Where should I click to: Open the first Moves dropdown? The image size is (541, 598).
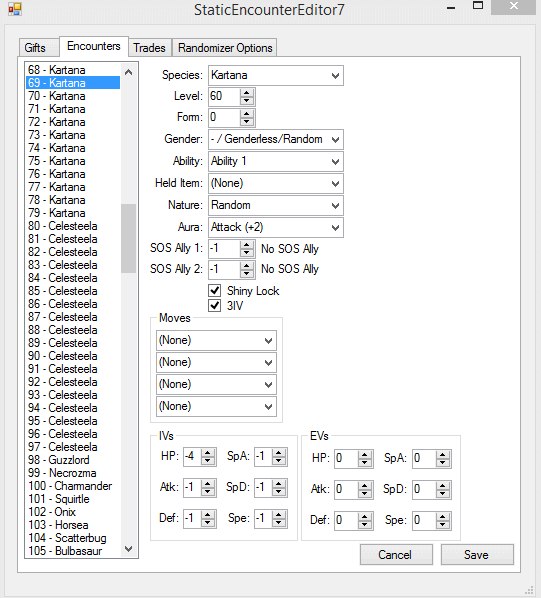216,340
